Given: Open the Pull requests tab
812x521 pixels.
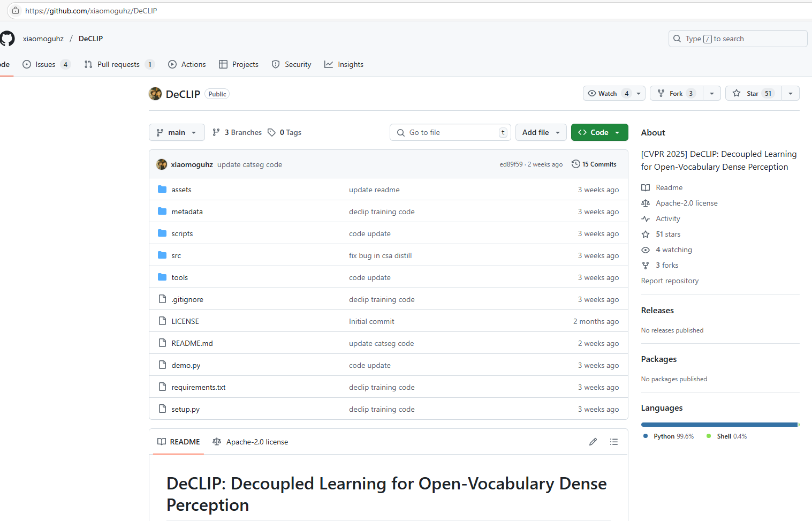Looking at the screenshot, I should coord(119,64).
